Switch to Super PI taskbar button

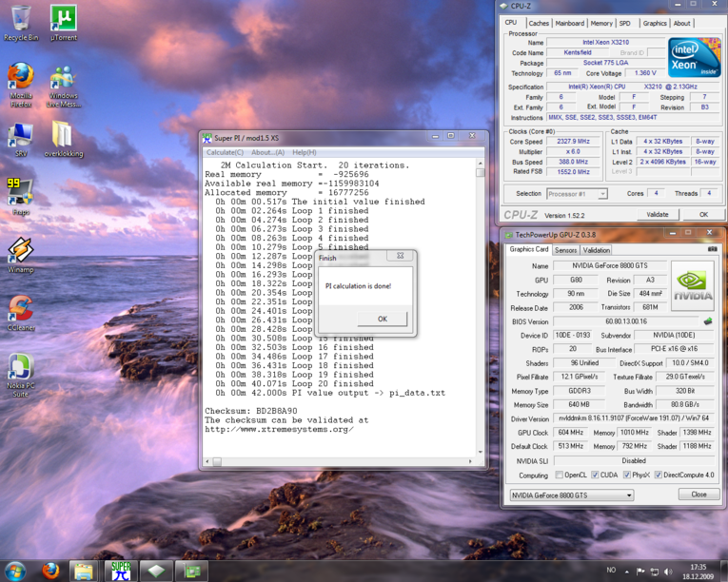pos(121,572)
